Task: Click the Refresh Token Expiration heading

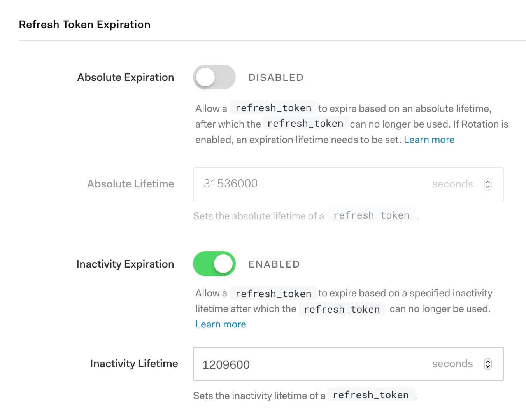Action: coord(84,24)
